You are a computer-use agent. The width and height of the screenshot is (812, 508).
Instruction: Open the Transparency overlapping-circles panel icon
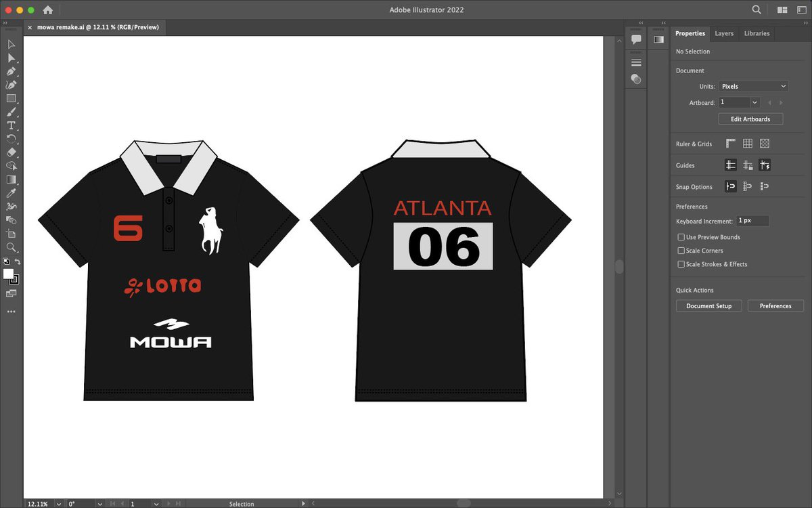click(x=636, y=79)
